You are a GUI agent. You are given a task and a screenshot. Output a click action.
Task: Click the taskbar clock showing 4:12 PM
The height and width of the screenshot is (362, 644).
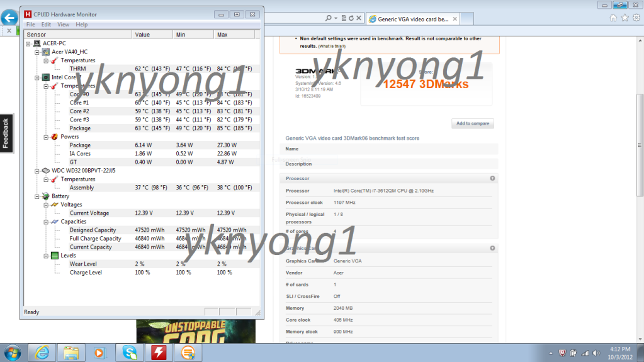click(620, 353)
